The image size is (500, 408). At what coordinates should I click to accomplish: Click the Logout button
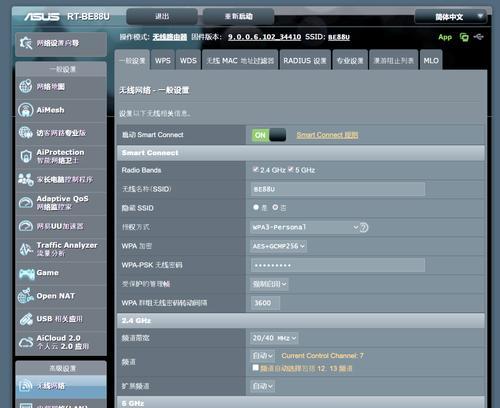pyautogui.click(x=162, y=16)
